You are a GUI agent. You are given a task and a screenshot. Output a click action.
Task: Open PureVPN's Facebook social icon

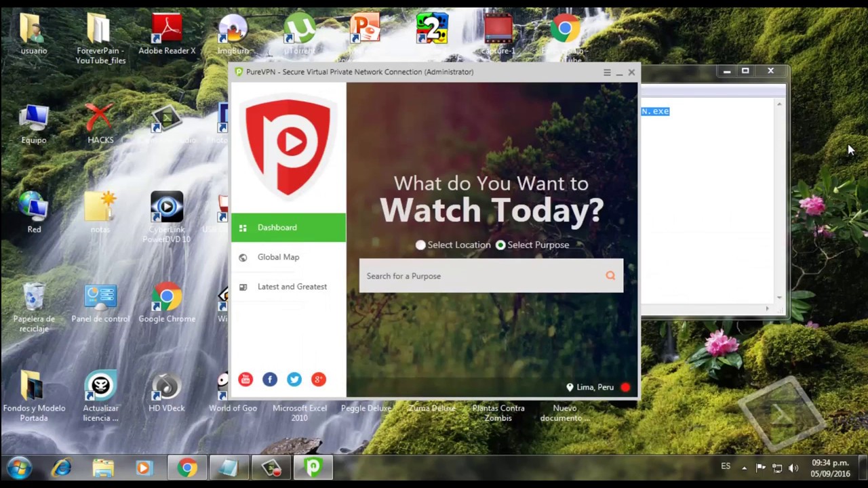tap(270, 380)
